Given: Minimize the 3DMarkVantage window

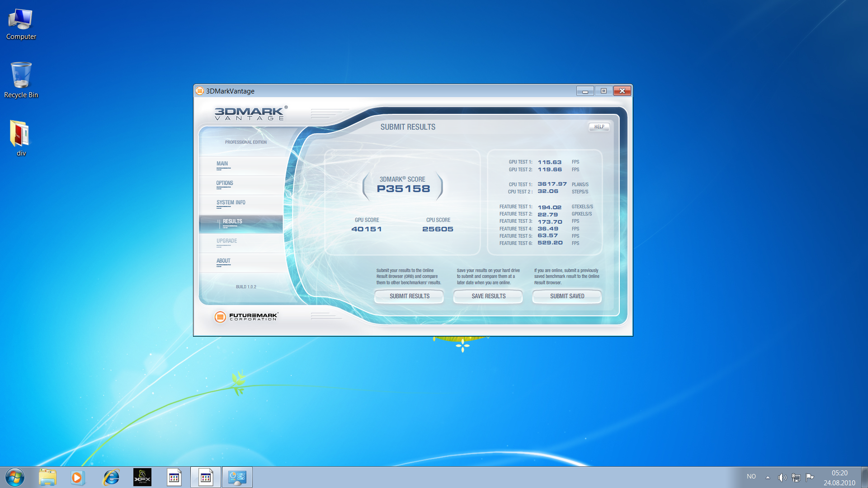Looking at the screenshot, I should pyautogui.click(x=585, y=91).
